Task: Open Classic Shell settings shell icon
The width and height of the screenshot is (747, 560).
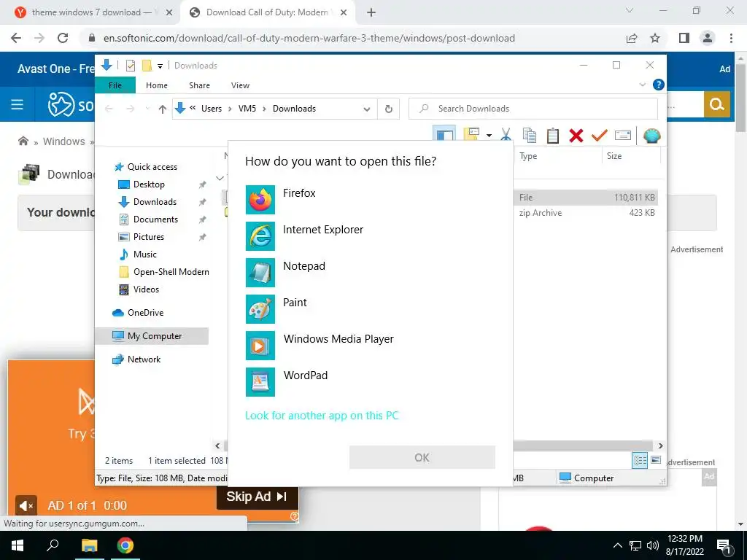Action: [651, 136]
